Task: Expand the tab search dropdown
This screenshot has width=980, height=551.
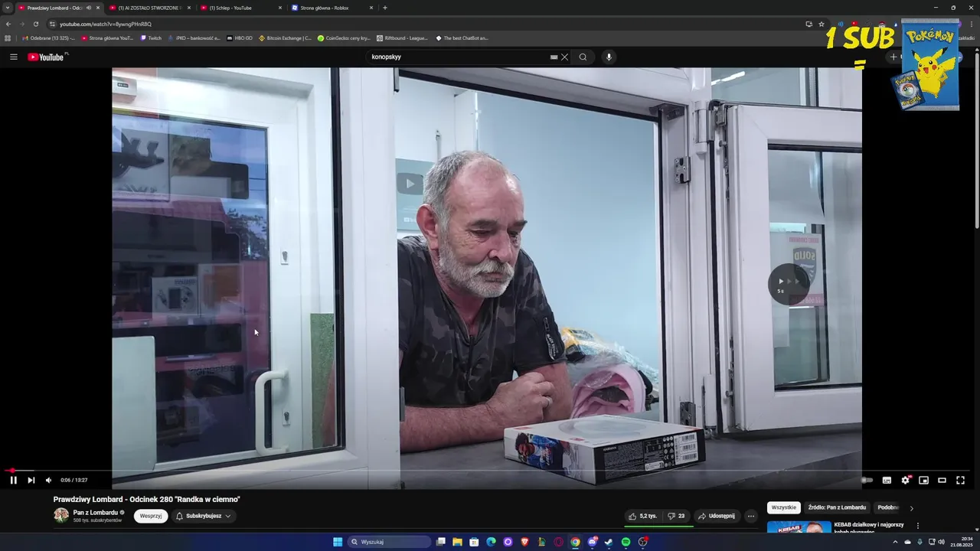Action: [8, 8]
